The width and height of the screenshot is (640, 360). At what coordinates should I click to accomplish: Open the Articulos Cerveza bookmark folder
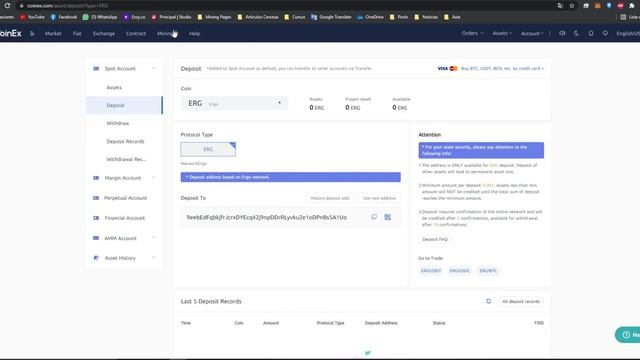pos(258,17)
